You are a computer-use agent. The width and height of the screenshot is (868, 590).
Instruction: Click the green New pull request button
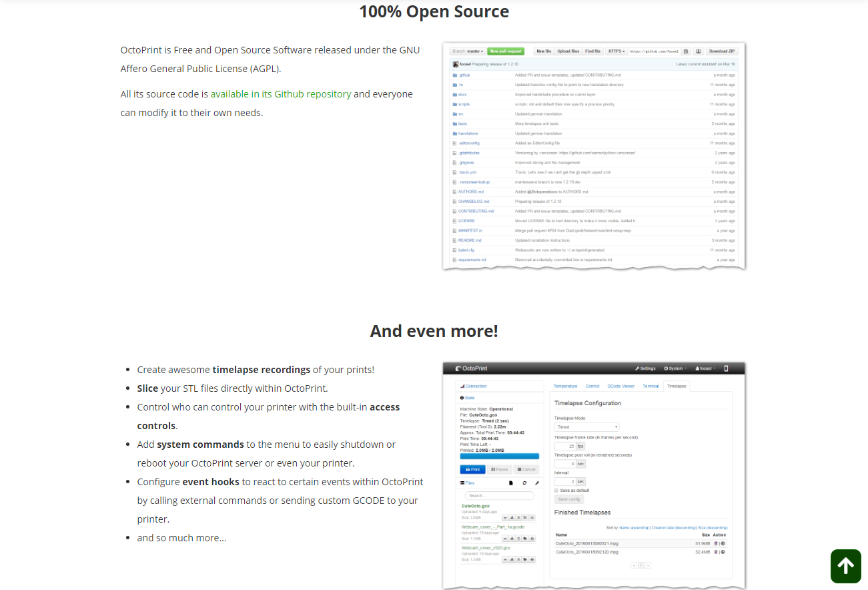(506, 51)
